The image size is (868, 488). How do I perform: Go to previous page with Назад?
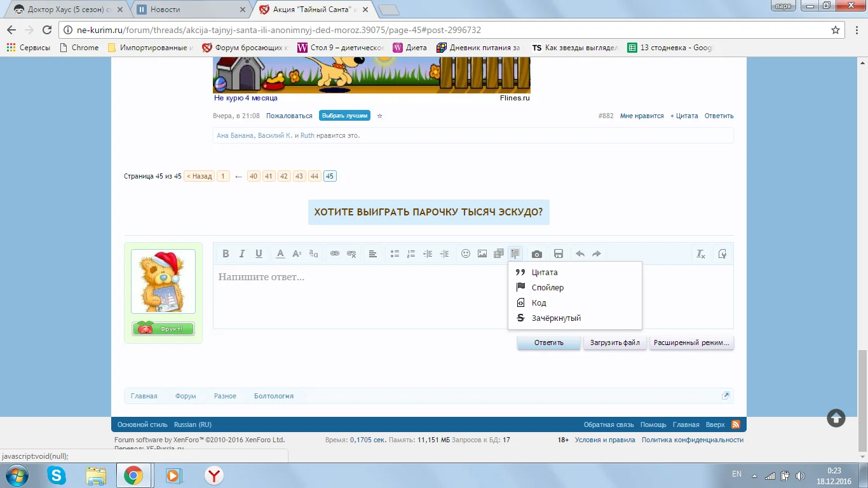200,176
